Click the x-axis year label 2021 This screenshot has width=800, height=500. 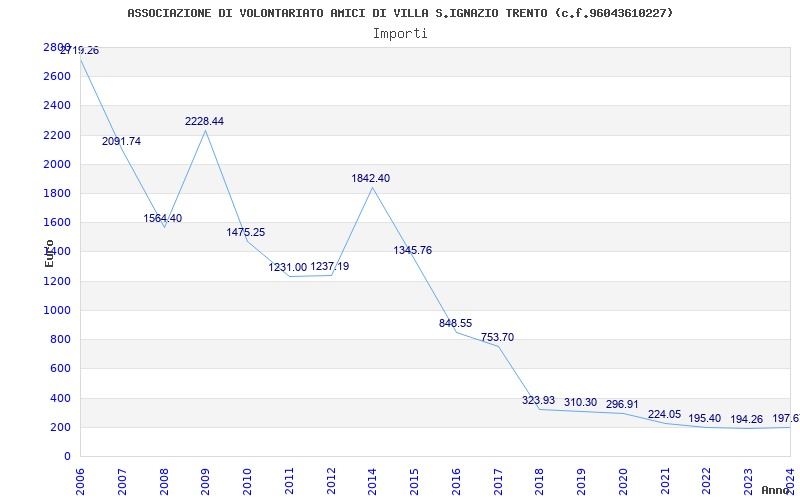coord(665,481)
